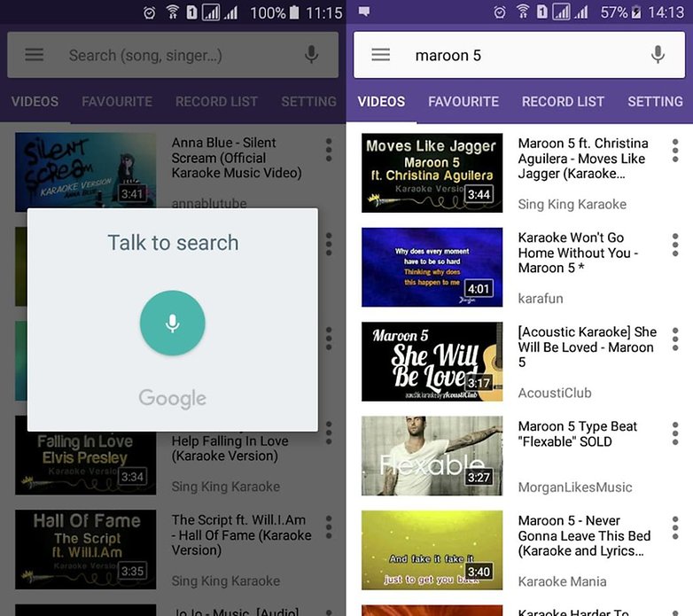Select FAVOURITE tab on maroon 5 results screen
The width and height of the screenshot is (693, 616).
pos(463,102)
